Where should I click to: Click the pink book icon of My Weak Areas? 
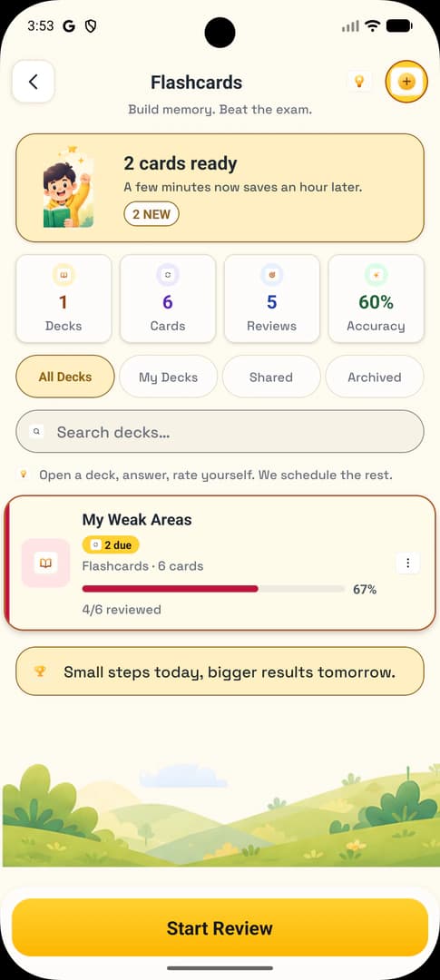[45, 563]
